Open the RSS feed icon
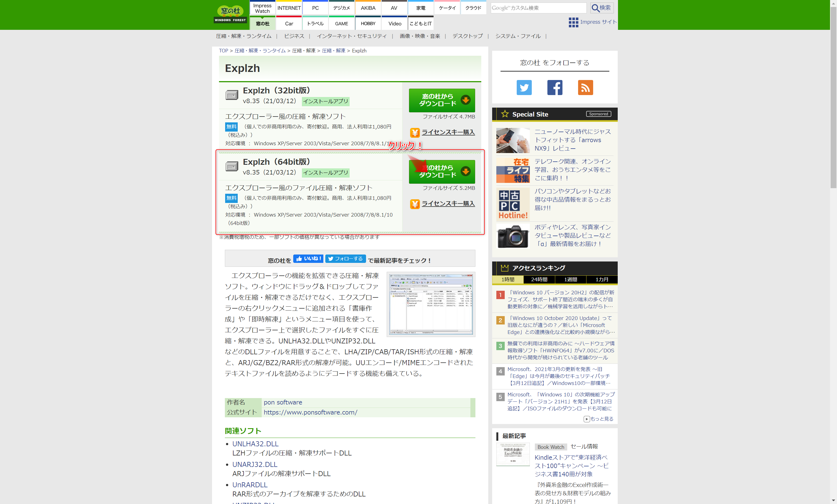 pyautogui.click(x=585, y=88)
